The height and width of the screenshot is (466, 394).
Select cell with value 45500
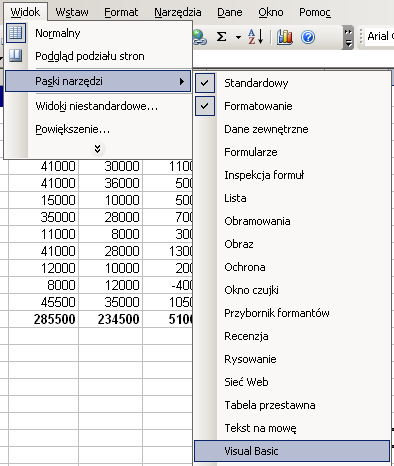(44, 302)
